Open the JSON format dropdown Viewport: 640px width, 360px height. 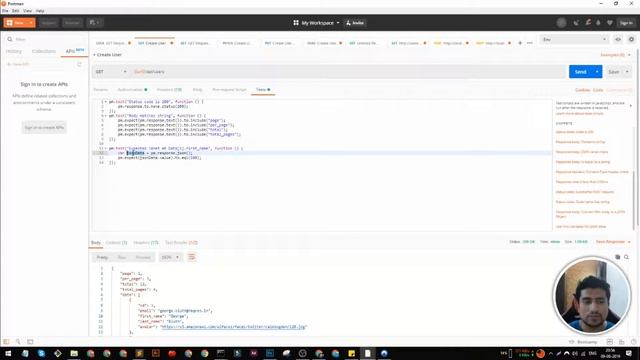[170, 257]
